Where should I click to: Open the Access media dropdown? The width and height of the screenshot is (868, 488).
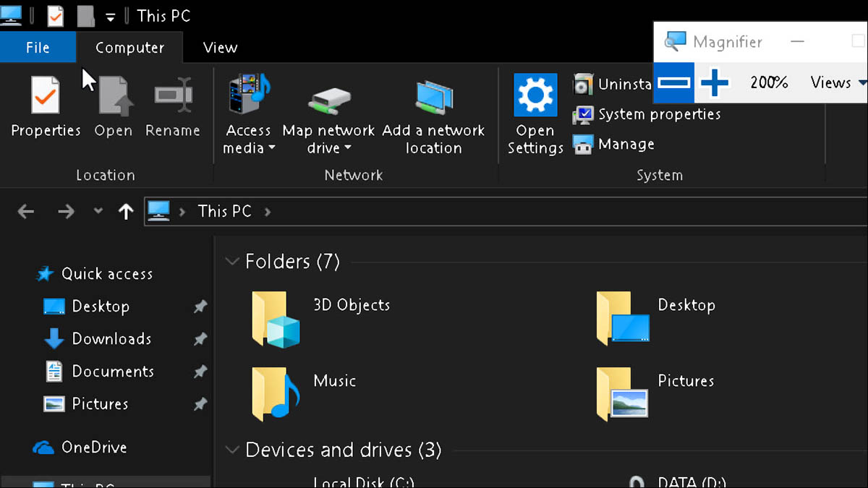click(249, 139)
